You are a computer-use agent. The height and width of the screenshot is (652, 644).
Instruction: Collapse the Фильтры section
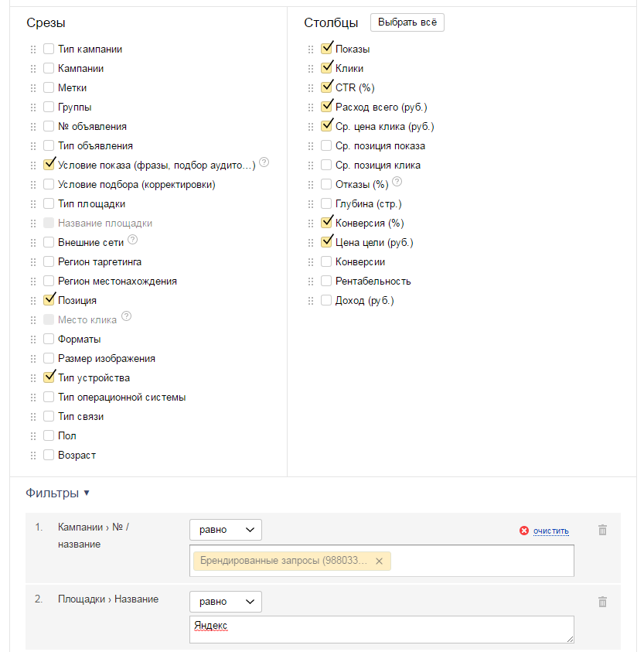pos(58,493)
